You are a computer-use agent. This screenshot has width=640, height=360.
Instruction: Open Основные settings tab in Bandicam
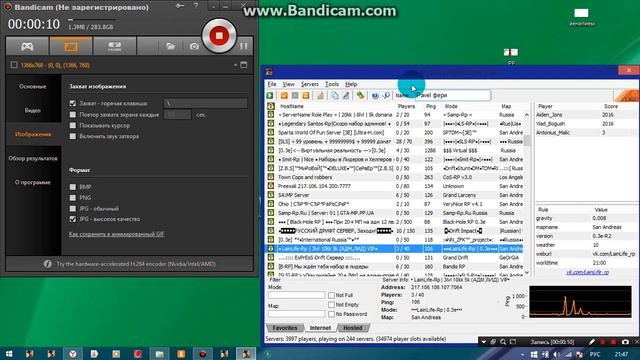(x=33, y=87)
